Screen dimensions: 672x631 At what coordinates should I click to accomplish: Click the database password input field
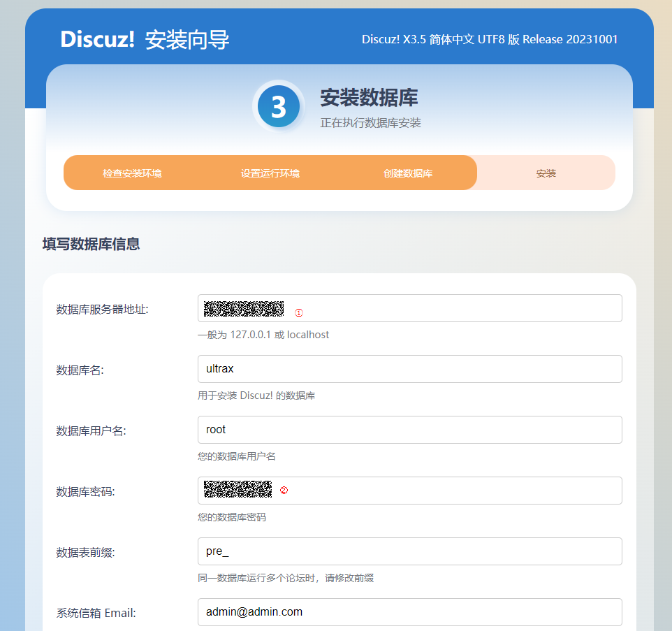pyautogui.click(x=410, y=491)
